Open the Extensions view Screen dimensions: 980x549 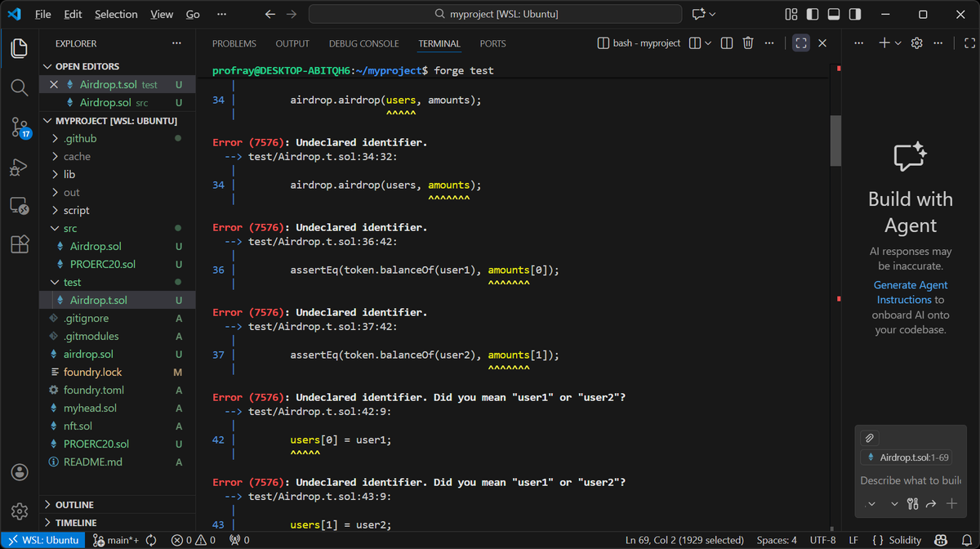pyautogui.click(x=20, y=244)
